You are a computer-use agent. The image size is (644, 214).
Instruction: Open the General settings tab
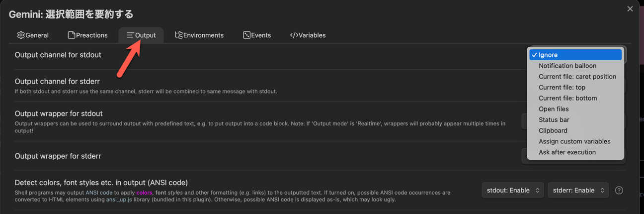pos(33,35)
